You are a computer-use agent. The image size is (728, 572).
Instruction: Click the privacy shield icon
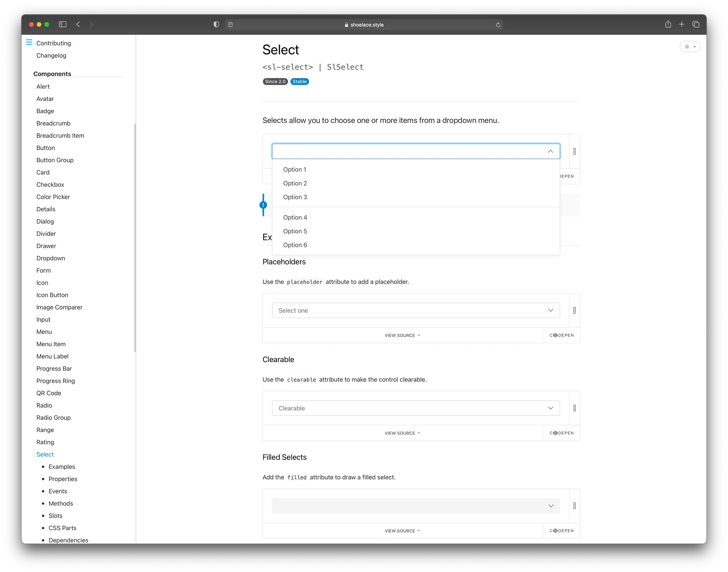pos(216,24)
